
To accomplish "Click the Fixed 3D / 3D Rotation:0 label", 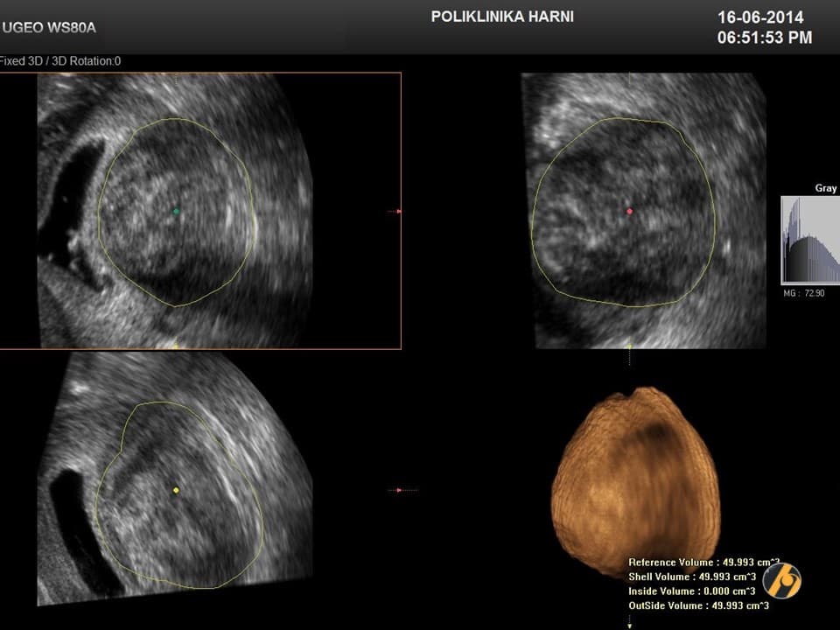I will (59, 61).
